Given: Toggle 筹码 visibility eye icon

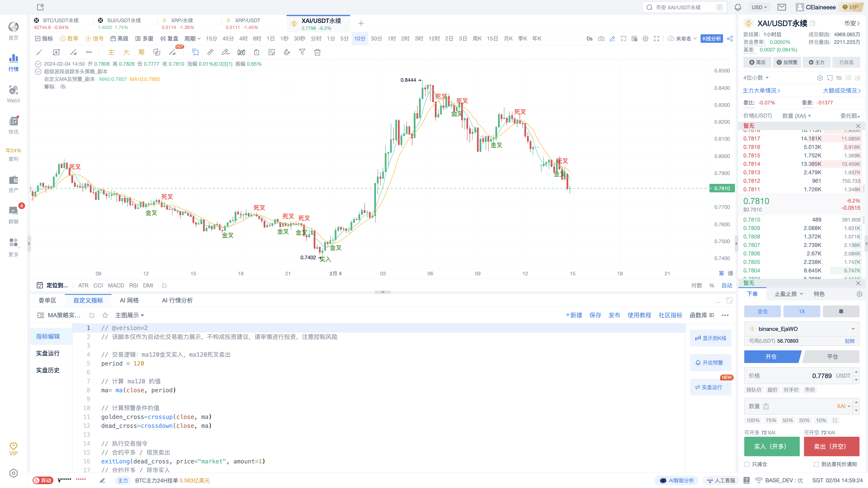Looking at the screenshot, I should (63, 87).
